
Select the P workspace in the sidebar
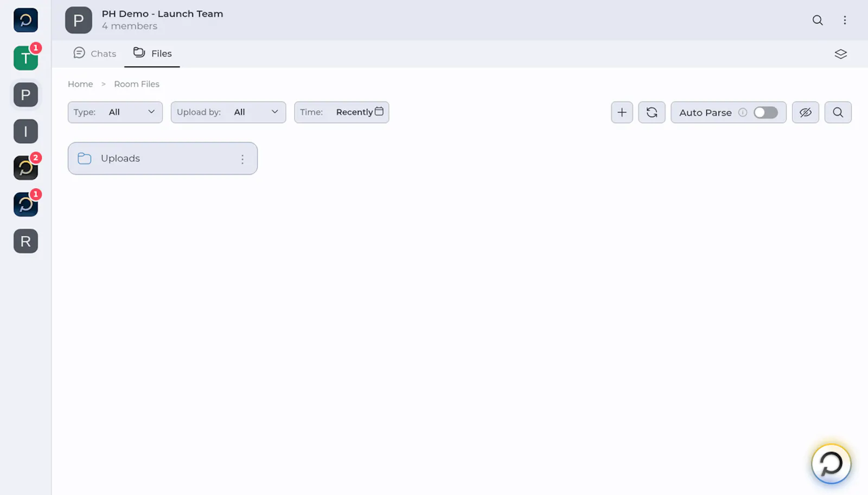[25, 95]
